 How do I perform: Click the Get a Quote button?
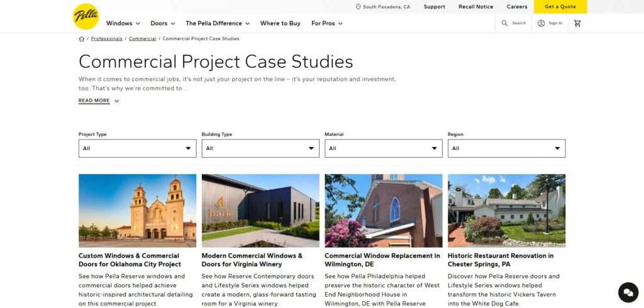pyautogui.click(x=560, y=7)
